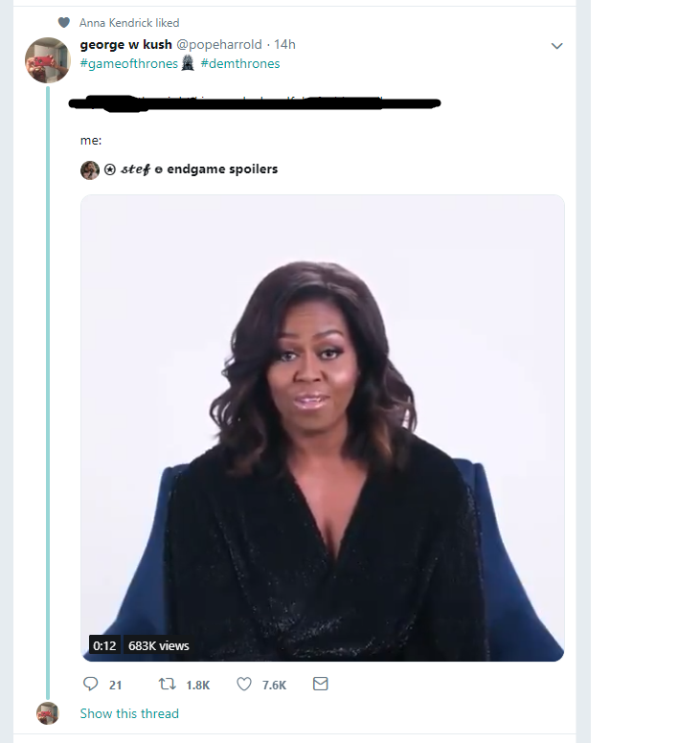Open the tweet via the 14h timestamp
700x743 pixels.
pos(284,44)
